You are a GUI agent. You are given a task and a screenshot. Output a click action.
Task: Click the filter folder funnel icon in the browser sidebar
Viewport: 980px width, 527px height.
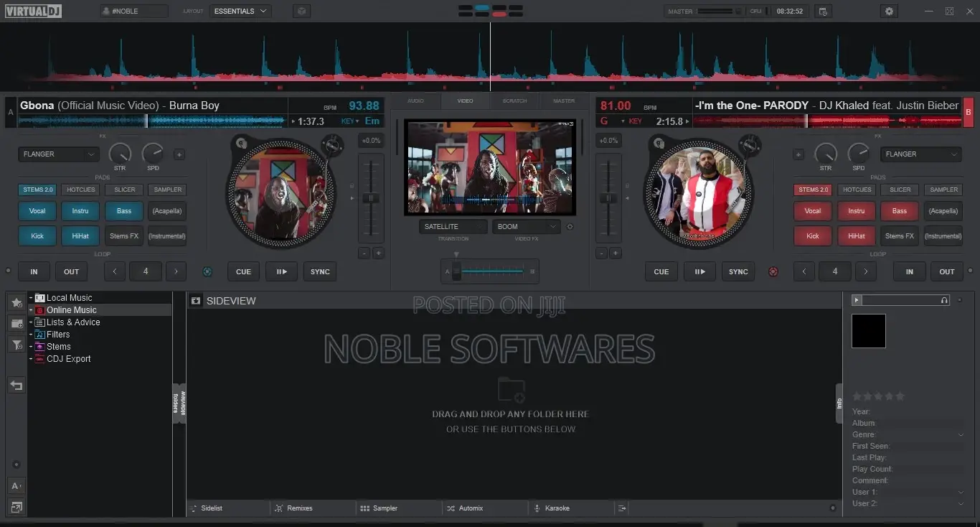tap(17, 345)
